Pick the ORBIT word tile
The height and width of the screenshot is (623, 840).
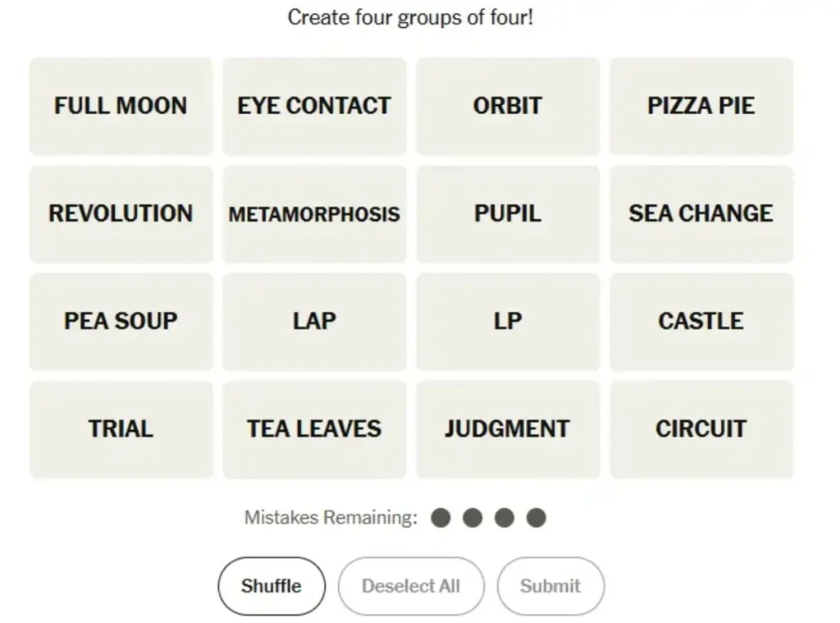tap(508, 106)
